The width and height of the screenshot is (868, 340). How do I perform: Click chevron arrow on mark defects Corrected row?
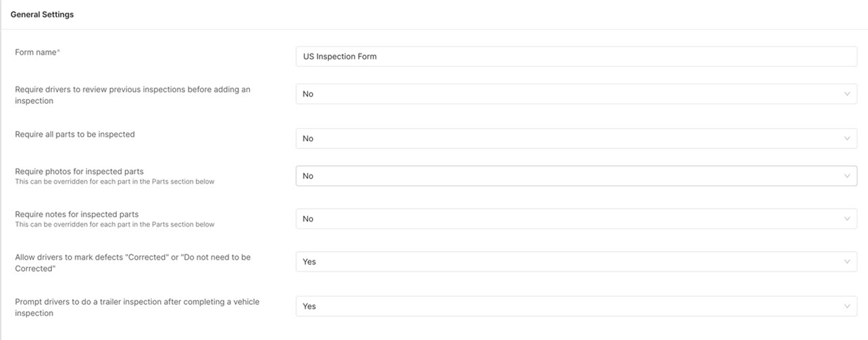tap(847, 262)
